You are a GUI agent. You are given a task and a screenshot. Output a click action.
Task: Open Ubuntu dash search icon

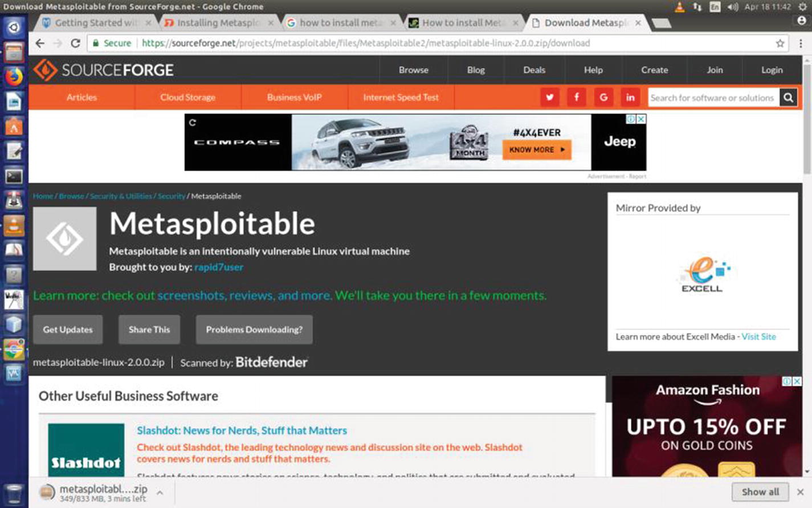pos(14,27)
